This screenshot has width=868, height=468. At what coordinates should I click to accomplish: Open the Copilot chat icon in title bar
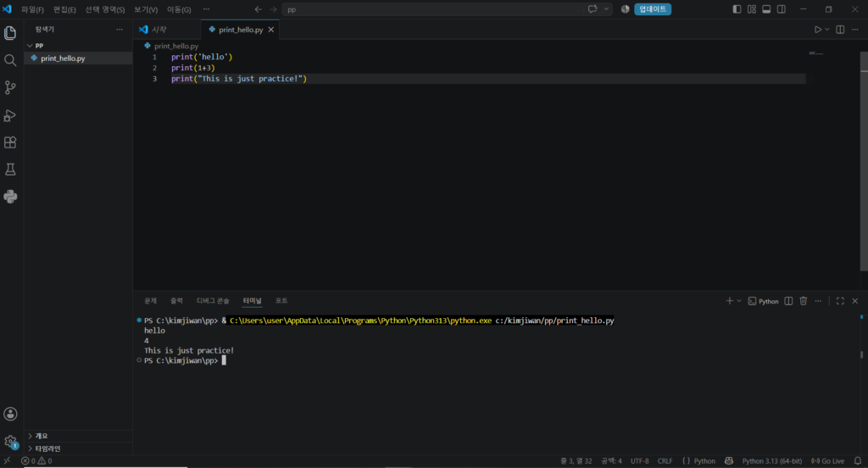tap(593, 8)
